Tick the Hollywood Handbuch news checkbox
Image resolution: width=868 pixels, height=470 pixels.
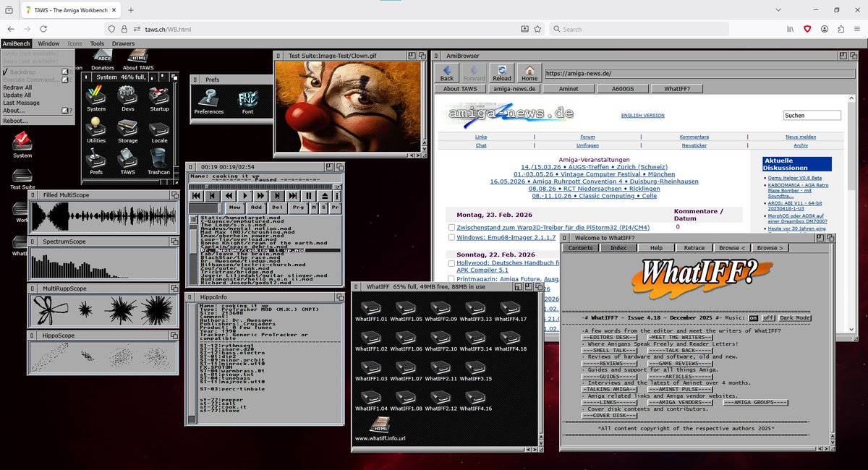click(451, 264)
